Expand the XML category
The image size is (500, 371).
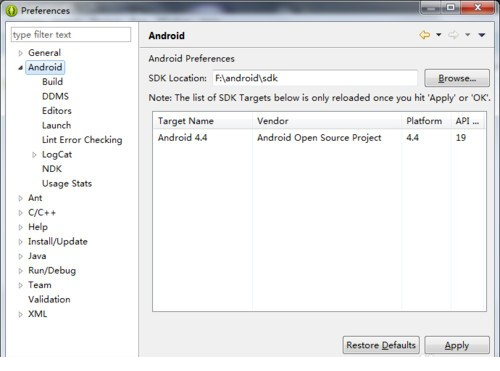click(x=20, y=314)
